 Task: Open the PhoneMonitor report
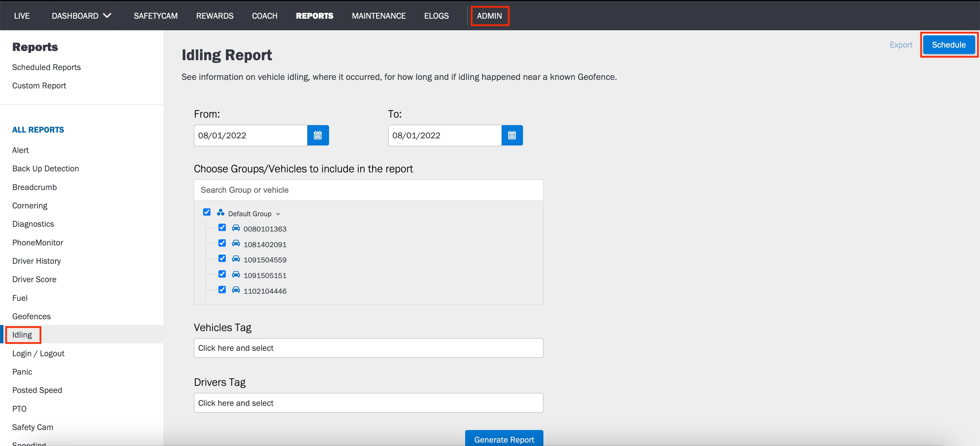pyautogui.click(x=38, y=242)
